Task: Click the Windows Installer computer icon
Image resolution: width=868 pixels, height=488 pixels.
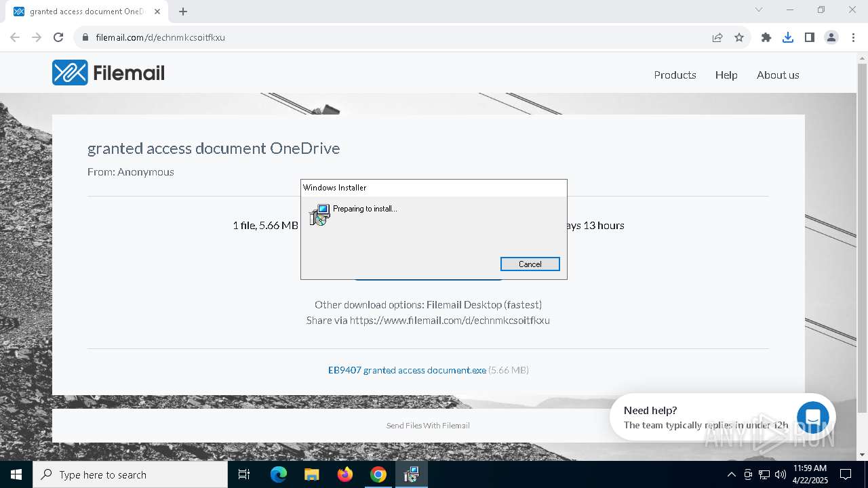Action: pyautogui.click(x=319, y=215)
